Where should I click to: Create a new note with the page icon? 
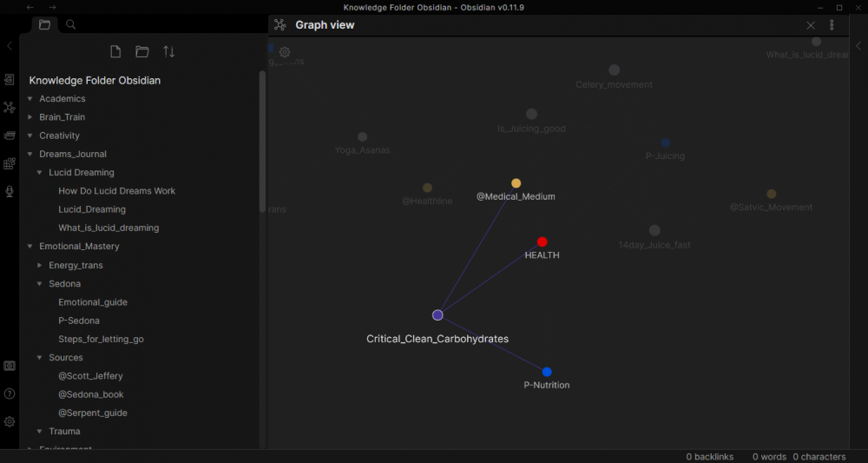pos(115,52)
